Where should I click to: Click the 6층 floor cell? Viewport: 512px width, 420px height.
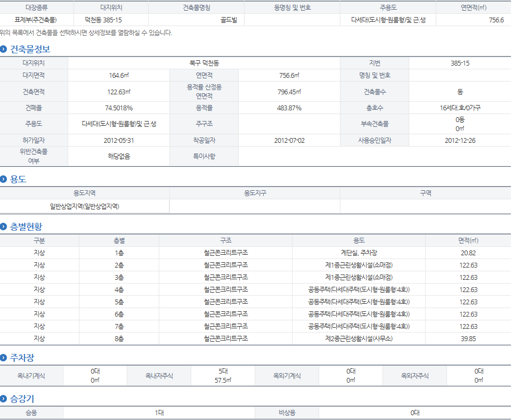(x=119, y=314)
